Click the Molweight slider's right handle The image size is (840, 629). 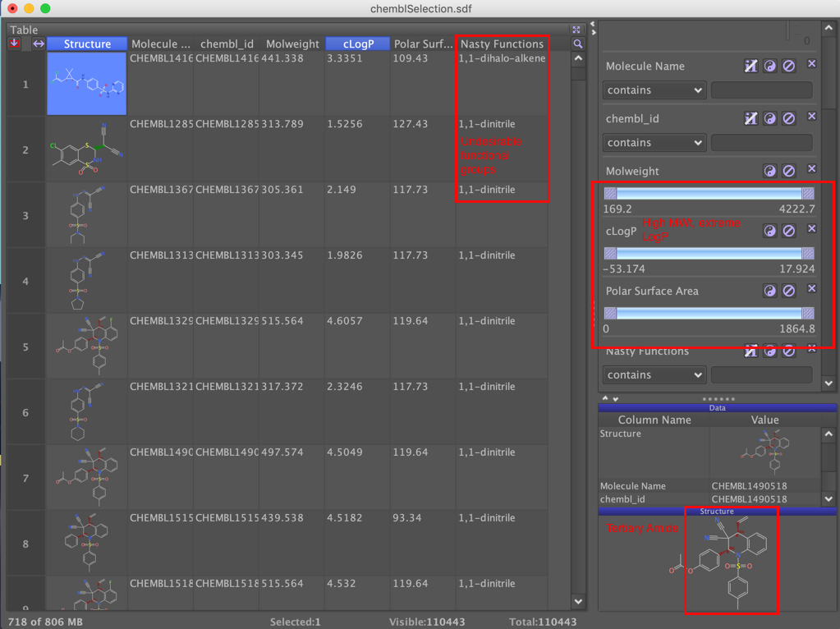808,194
